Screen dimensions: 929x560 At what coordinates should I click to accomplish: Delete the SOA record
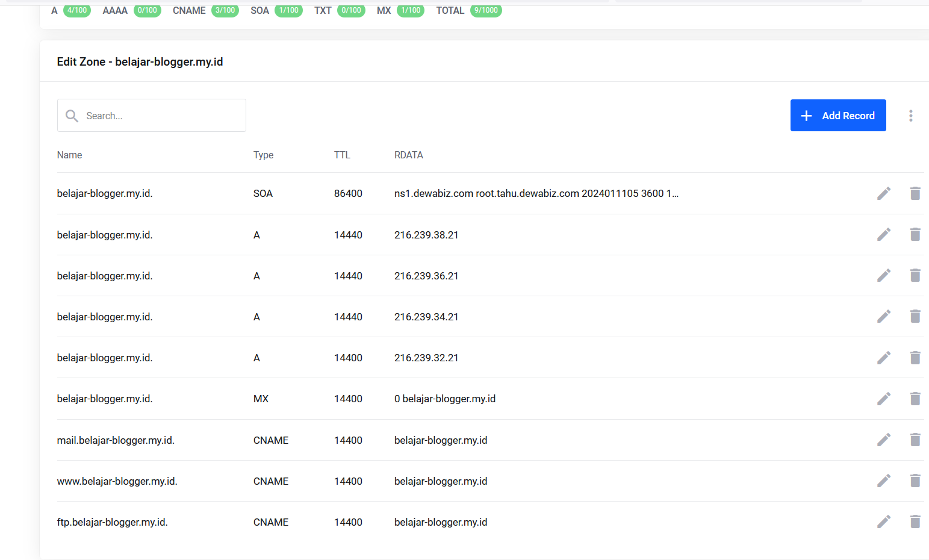pos(915,193)
